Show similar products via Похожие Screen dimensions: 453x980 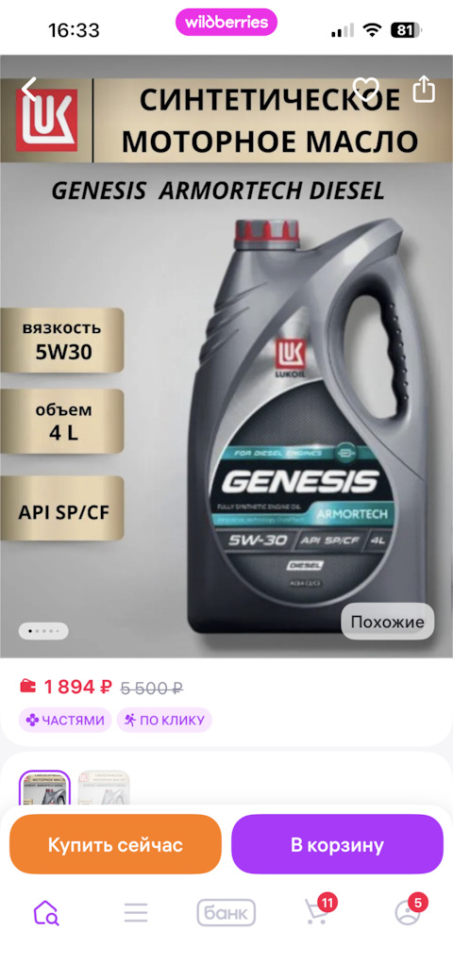coord(387,622)
